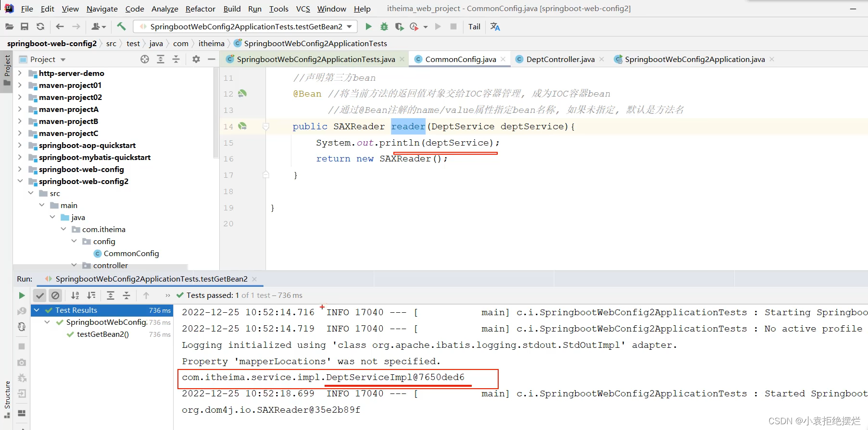Sort tests alphabetically in Run panel
This screenshot has width=868, height=430.
coord(75,295)
